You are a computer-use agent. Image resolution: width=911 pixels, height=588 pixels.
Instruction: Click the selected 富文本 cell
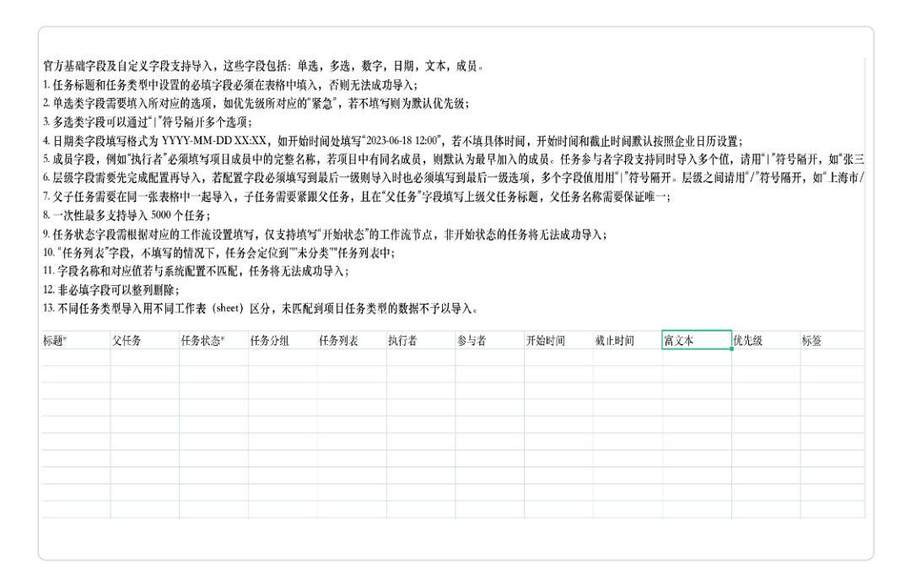[697, 341]
